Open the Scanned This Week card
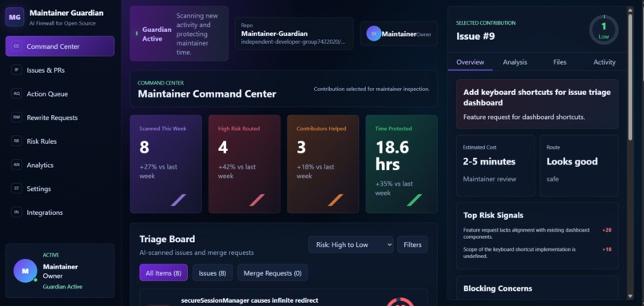This screenshot has width=644, height=306. (166, 164)
